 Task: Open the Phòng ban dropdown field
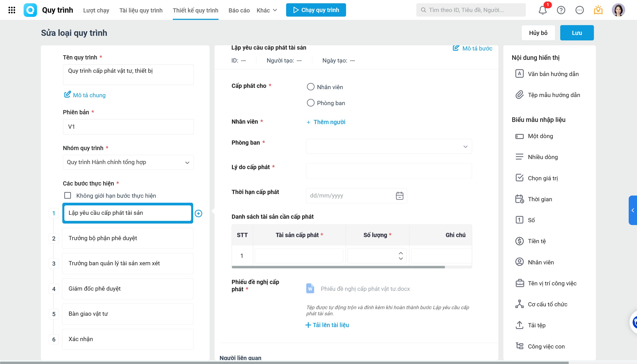pos(389,146)
